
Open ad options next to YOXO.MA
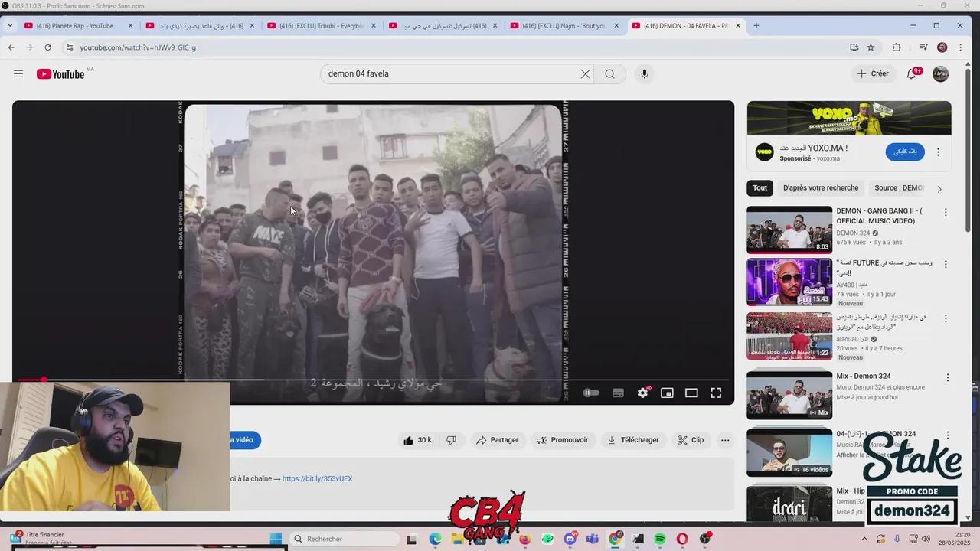938,152
